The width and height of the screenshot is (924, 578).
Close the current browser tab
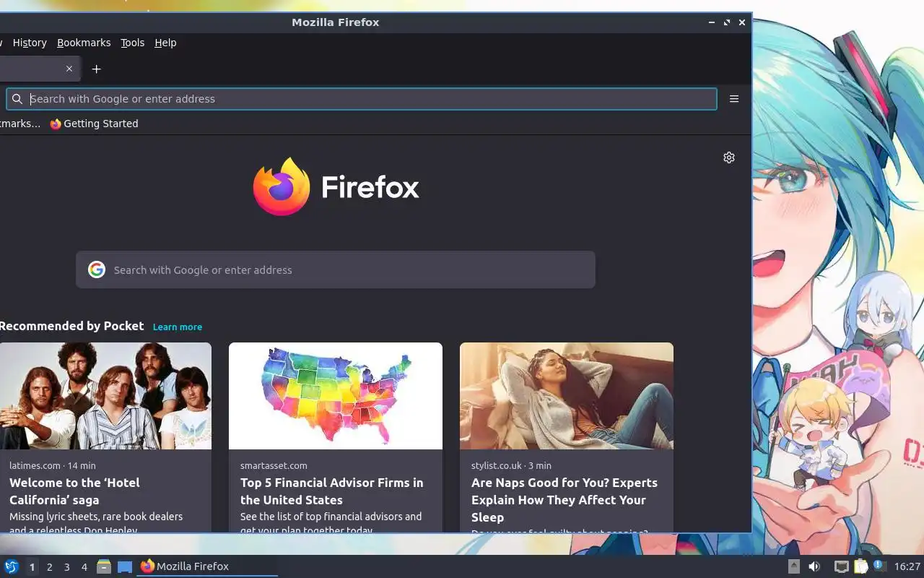coord(69,69)
